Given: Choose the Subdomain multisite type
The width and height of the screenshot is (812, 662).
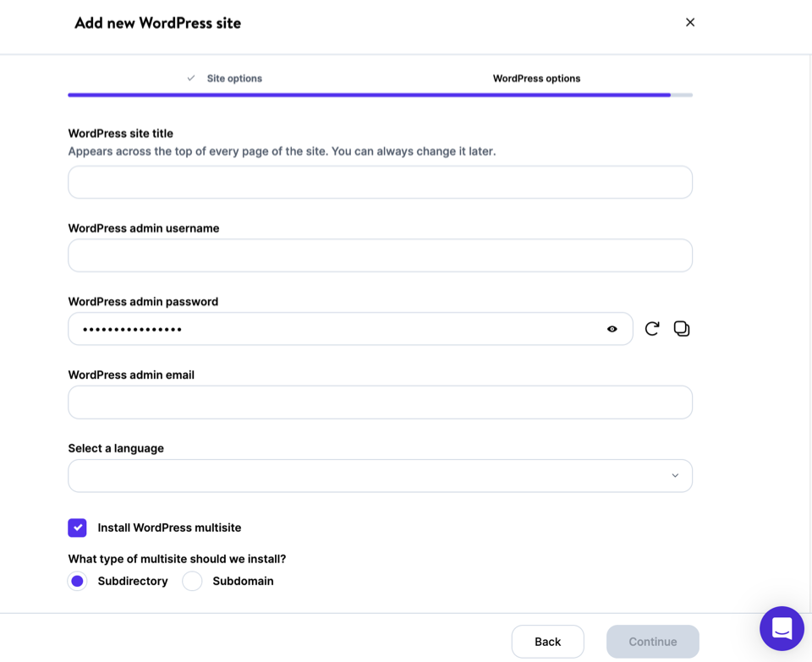Looking at the screenshot, I should point(193,581).
